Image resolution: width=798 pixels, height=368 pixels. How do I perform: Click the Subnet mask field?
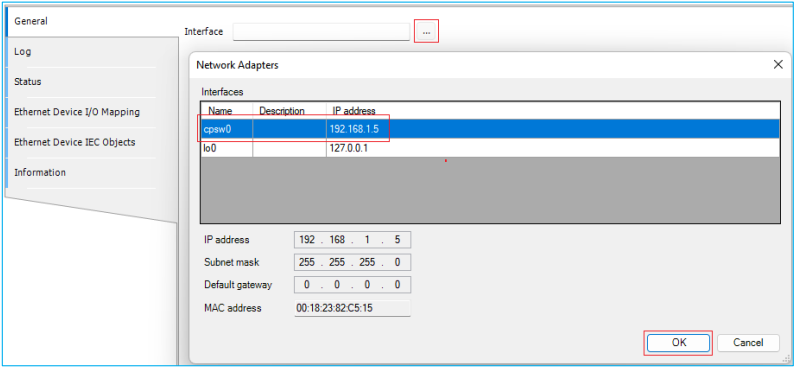tap(352, 262)
